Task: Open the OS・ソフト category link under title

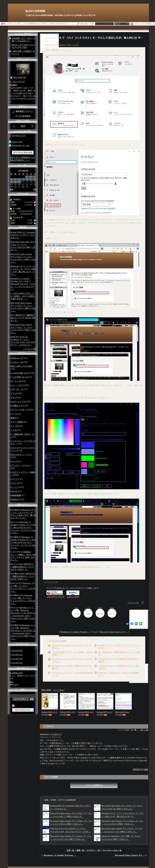Action: (73, 45)
